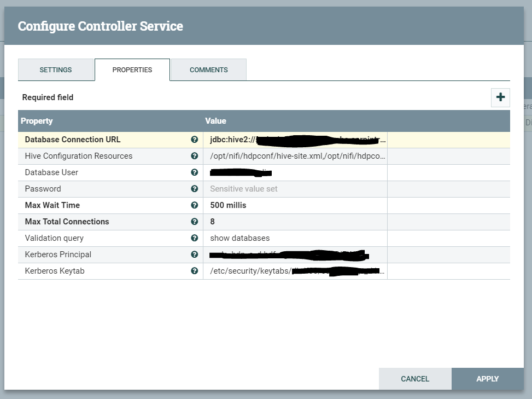Select the Properties tab
The height and width of the screenshot is (399, 532).
(x=132, y=70)
